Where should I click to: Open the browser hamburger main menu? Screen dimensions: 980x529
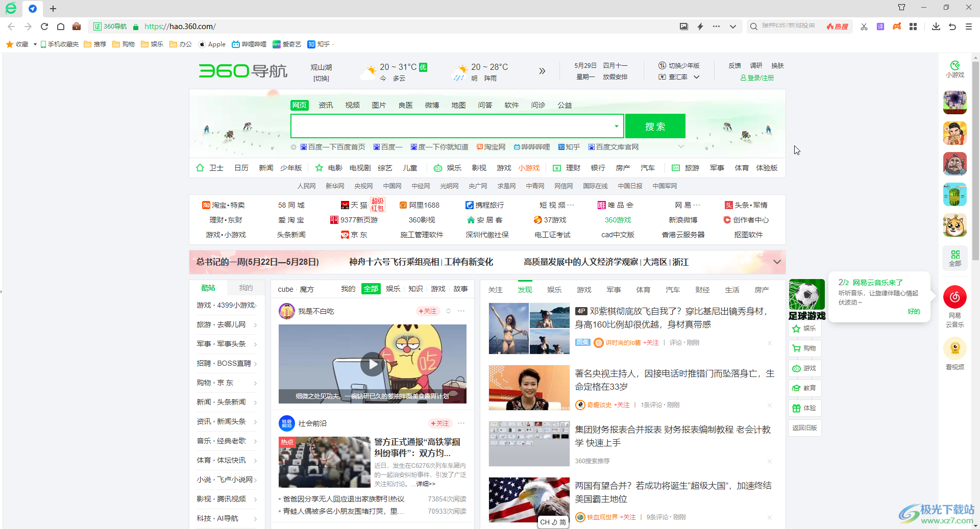pyautogui.click(x=969, y=27)
